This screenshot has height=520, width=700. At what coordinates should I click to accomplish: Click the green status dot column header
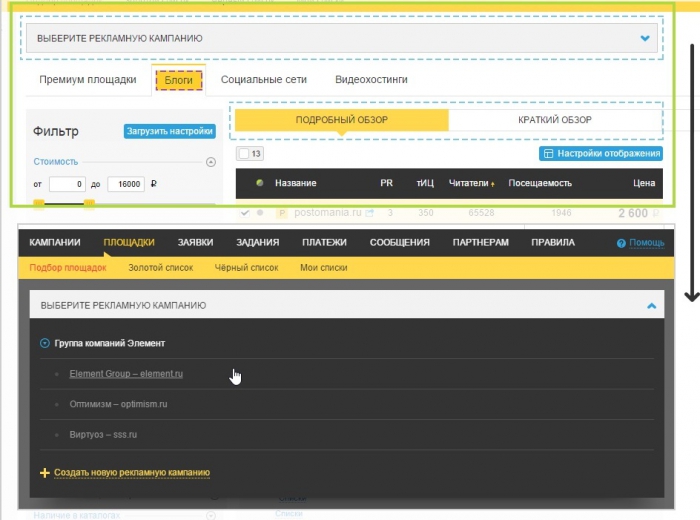click(x=259, y=183)
